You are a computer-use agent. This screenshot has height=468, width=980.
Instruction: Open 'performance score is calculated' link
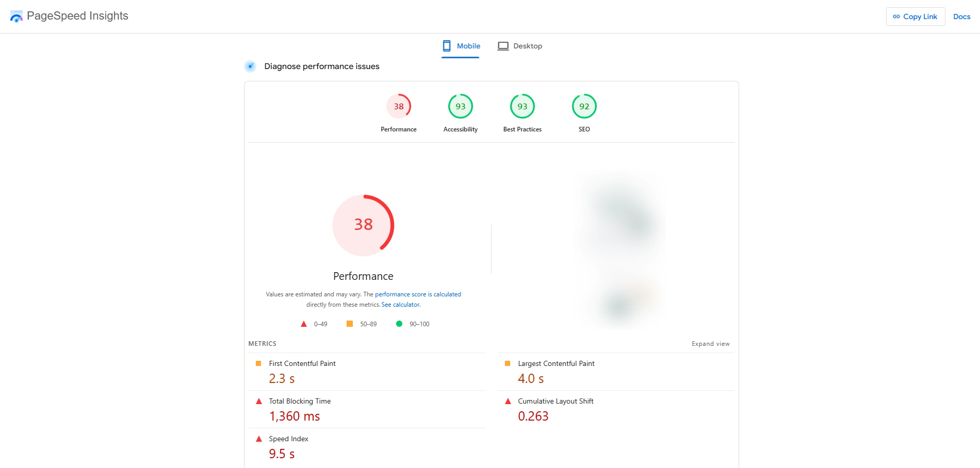coord(418,294)
